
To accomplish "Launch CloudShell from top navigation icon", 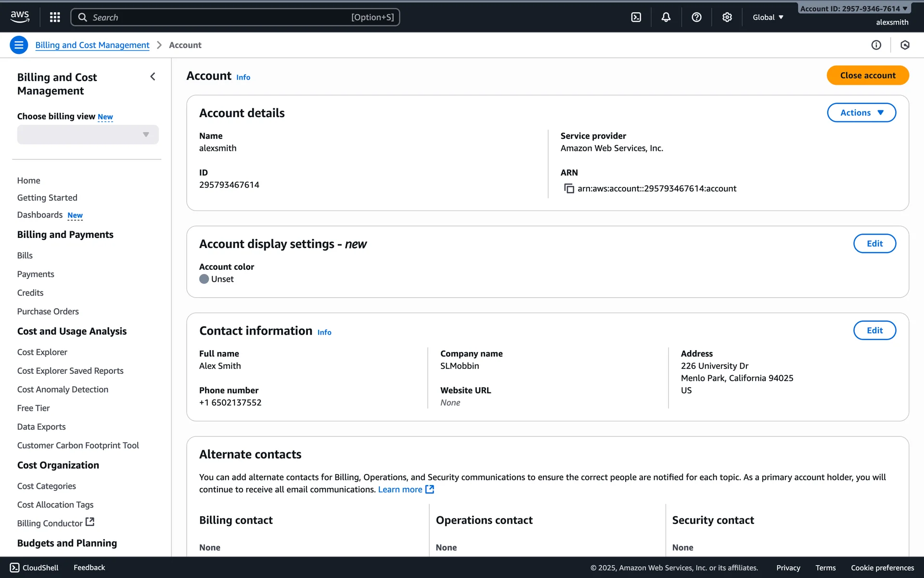I will tap(636, 17).
